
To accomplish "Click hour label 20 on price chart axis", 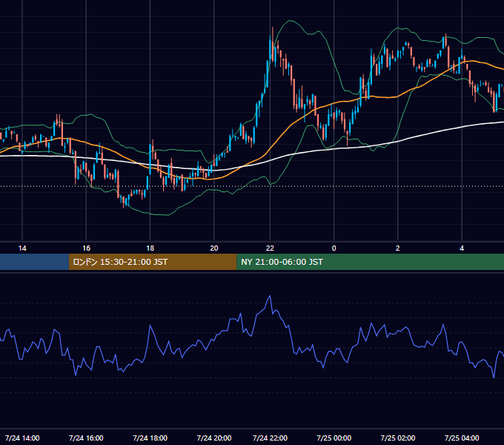I will coord(214,248).
